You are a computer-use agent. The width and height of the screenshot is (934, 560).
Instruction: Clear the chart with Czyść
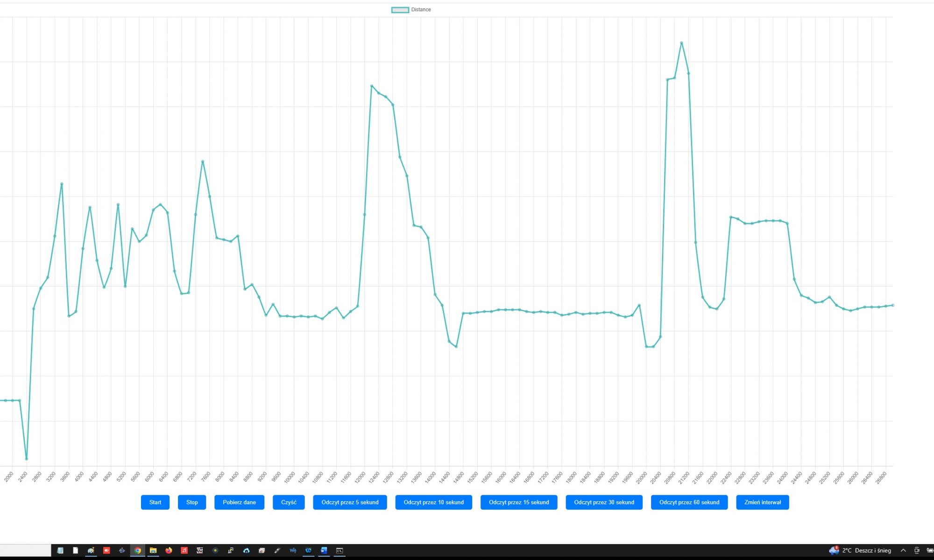click(x=289, y=502)
